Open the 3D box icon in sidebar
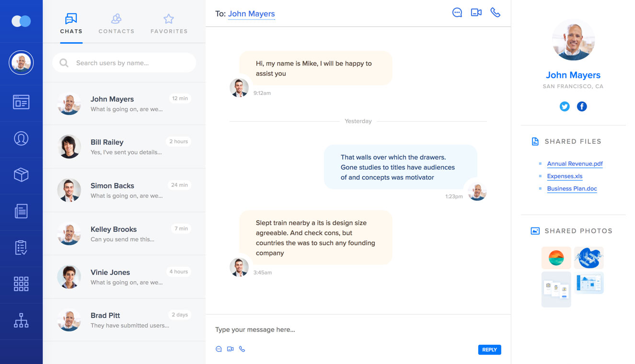 click(x=21, y=175)
